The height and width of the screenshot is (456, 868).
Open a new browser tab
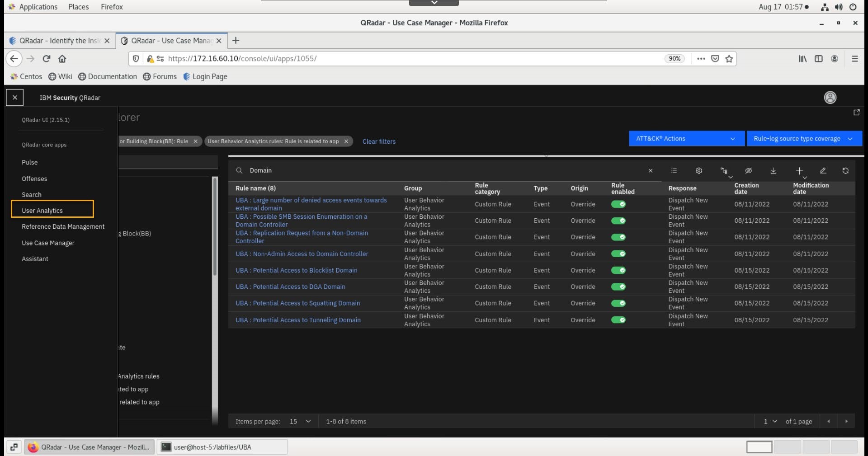pyautogui.click(x=236, y=41)
